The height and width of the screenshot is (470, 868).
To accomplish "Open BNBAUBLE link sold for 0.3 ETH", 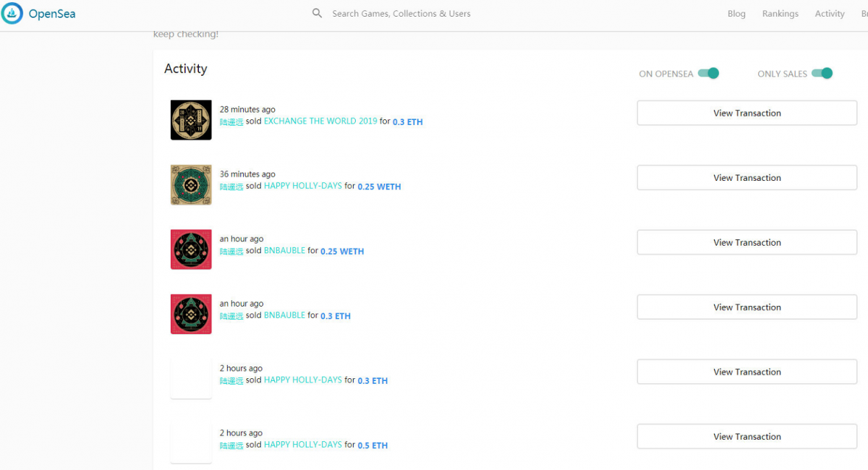I will coord(284,315).
